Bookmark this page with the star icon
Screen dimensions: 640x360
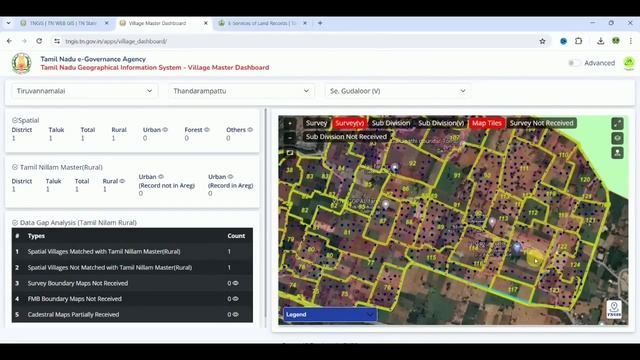(x=542, y=41)
